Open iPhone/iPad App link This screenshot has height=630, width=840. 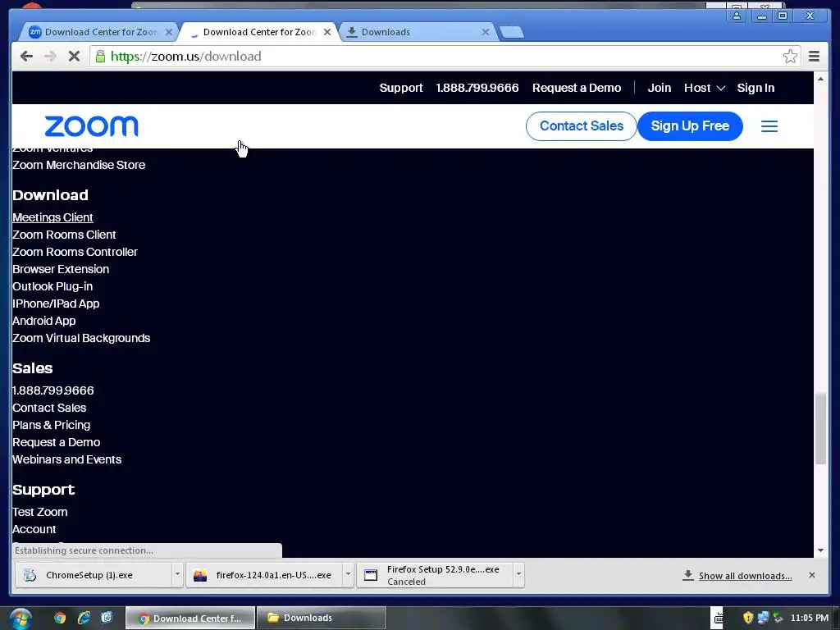[56, 304]
